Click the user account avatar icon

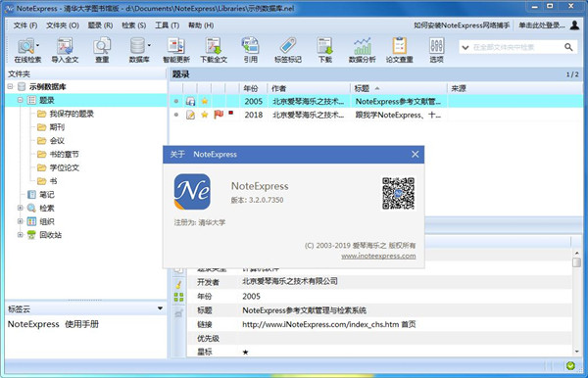[x=574, y=25]
